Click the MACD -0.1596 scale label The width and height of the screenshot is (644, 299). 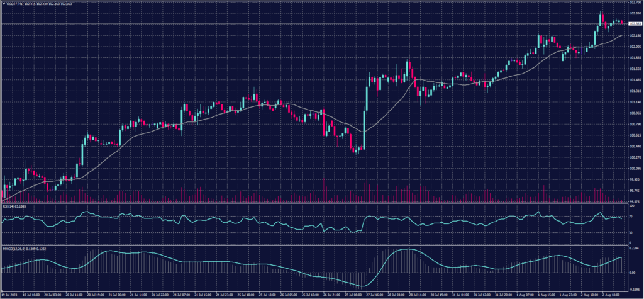click(x=635, y=289)
